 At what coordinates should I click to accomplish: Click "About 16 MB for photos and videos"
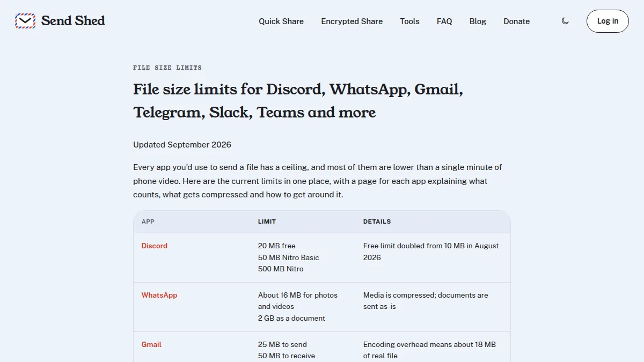coord(298,301)
